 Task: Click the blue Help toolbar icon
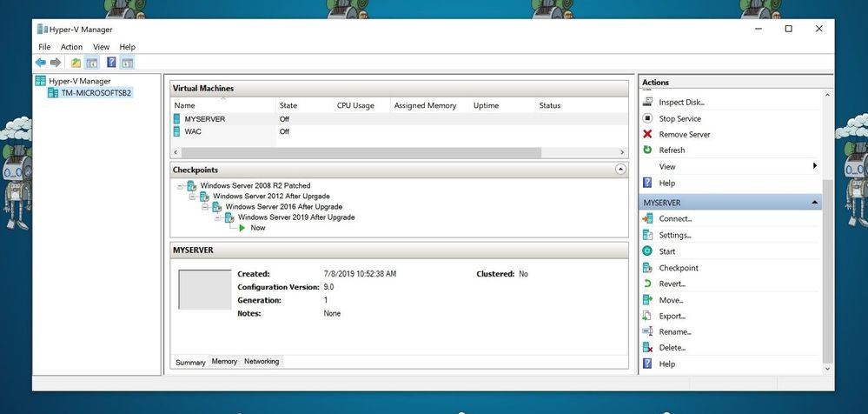click(x=111, y=62)
